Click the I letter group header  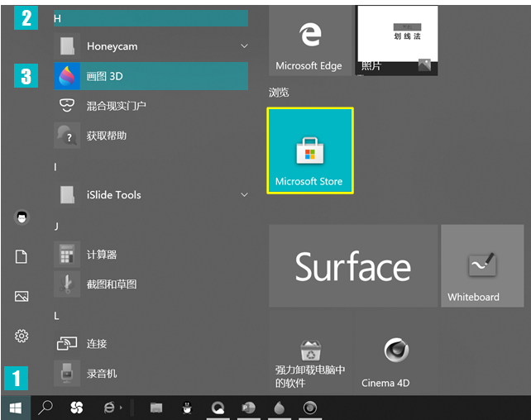coord(55,167)
